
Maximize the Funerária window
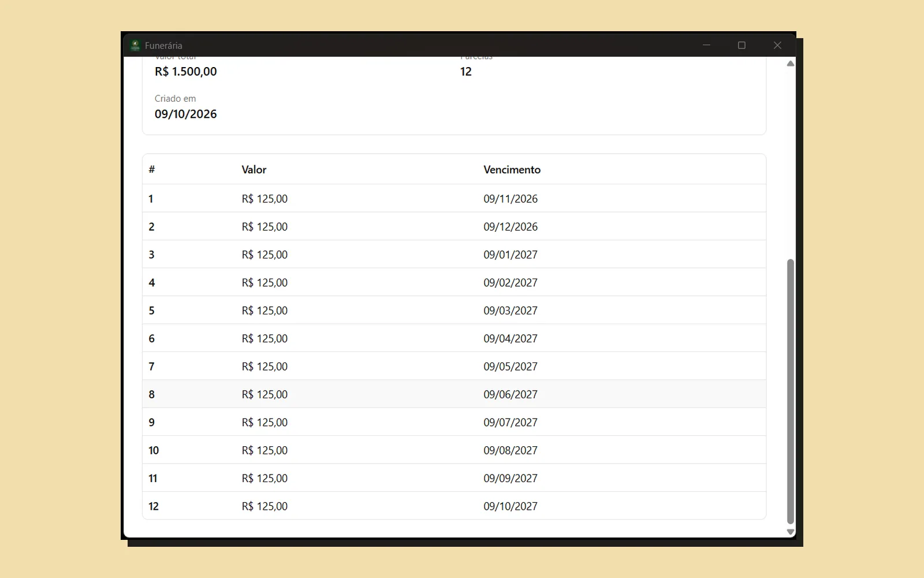(742, 45)
